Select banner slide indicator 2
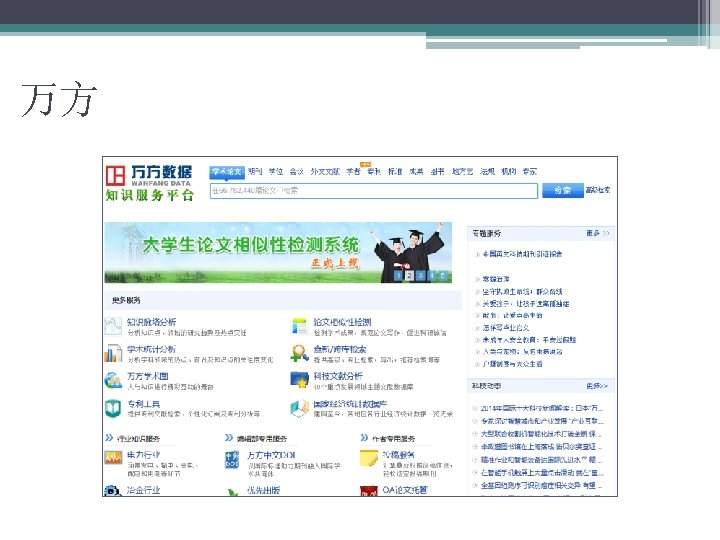The height and width of the screenshot is (540, 720). (x=409, y=276)
